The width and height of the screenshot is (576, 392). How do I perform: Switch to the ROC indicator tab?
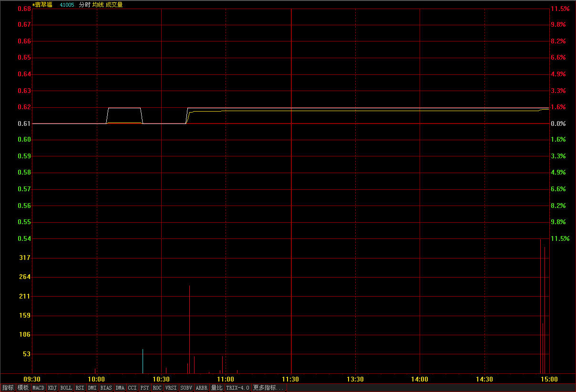(157, 388)
